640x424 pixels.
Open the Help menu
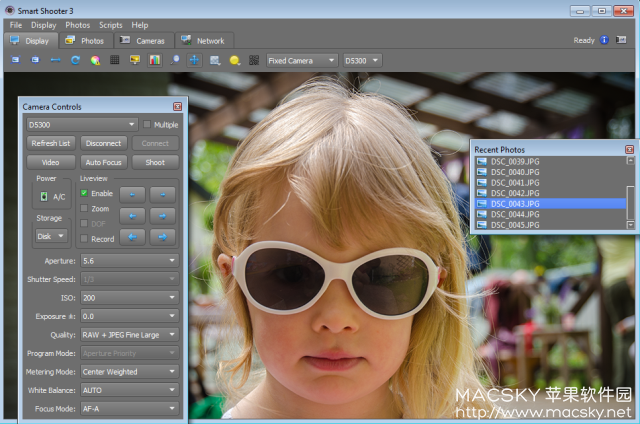[140, 25]
